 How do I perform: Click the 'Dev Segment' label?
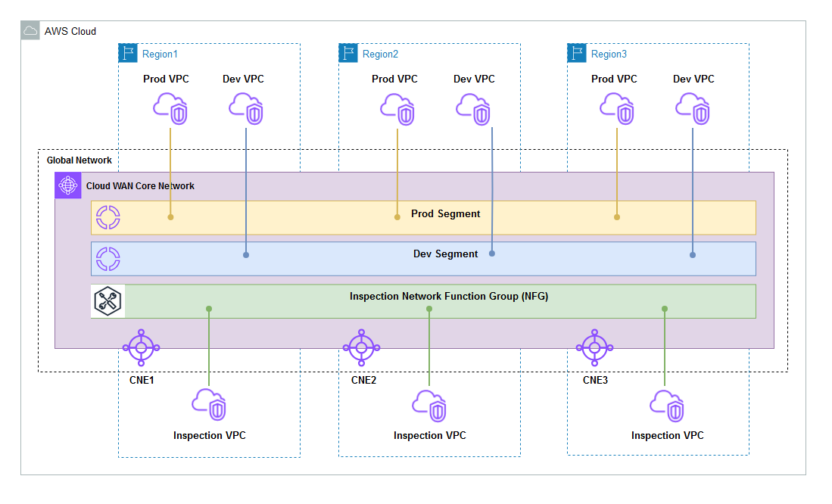[x=446, y=254]
